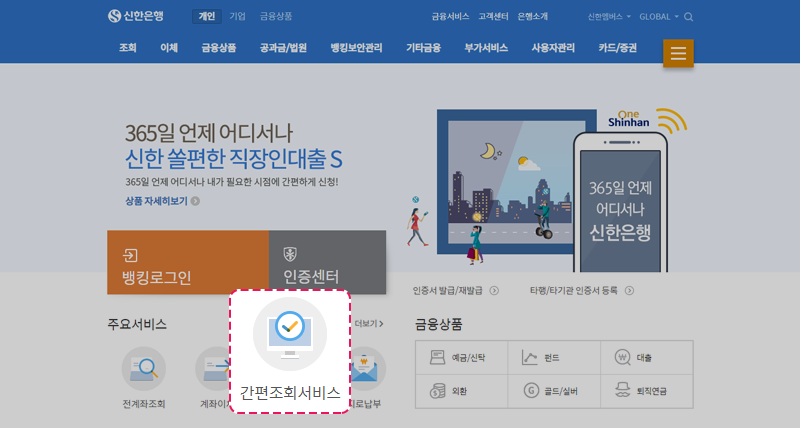Image resolution: width=800 pixels, height=428 pixels.
Task: Open the 금융상품 navigation menu
Action: [x=219, y=48]
